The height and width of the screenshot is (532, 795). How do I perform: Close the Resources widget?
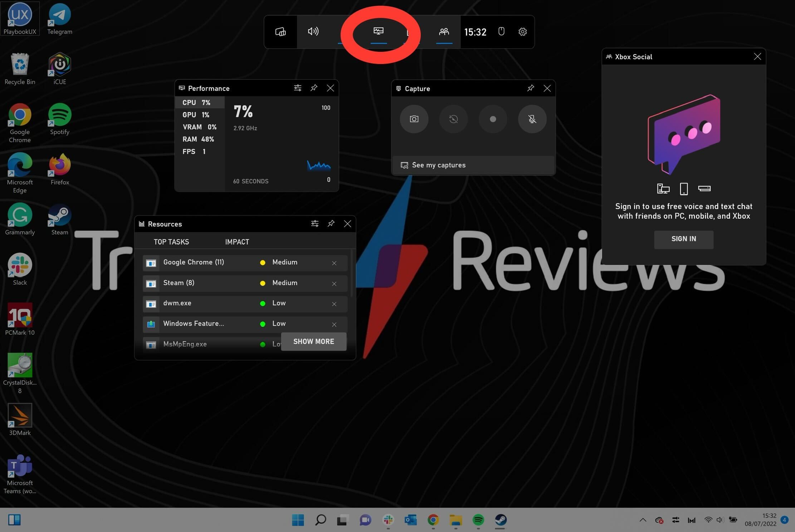(x=347, y=224)
